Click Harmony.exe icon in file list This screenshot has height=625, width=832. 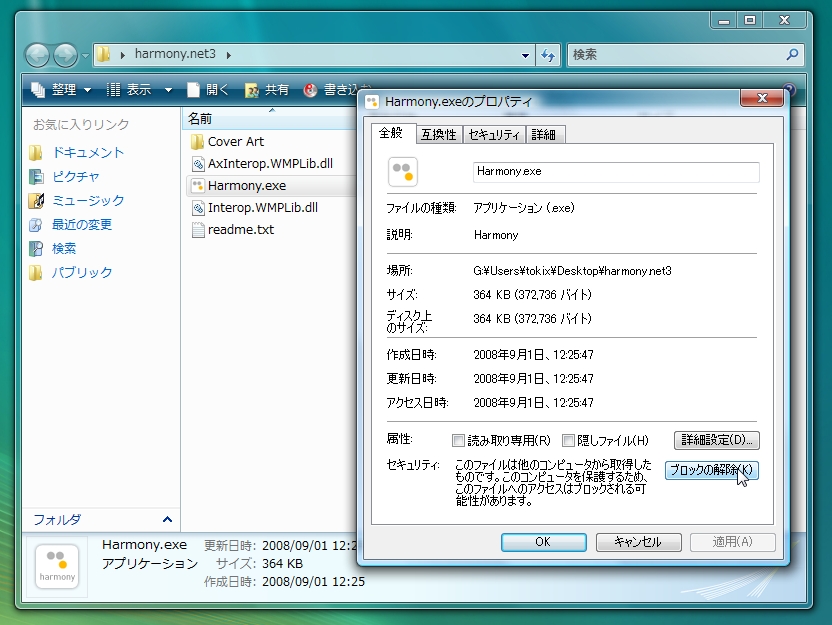tap(197, 186)
